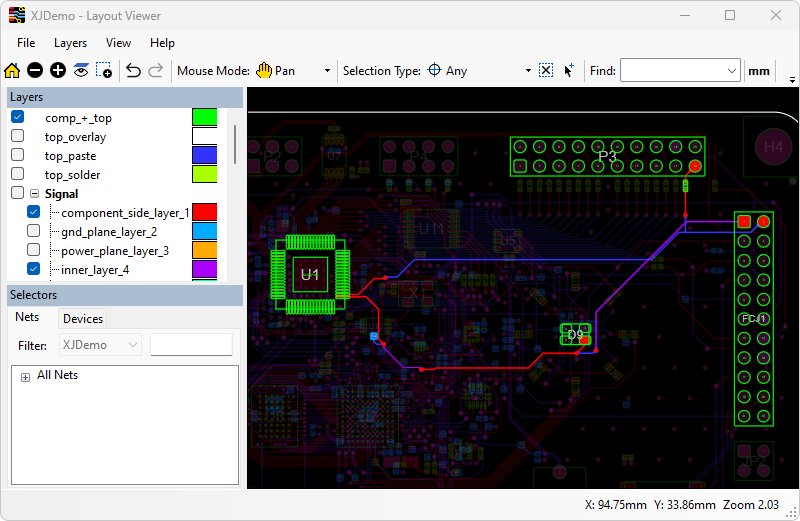
Task: Open the Help menu
Action: pos(162,43)
